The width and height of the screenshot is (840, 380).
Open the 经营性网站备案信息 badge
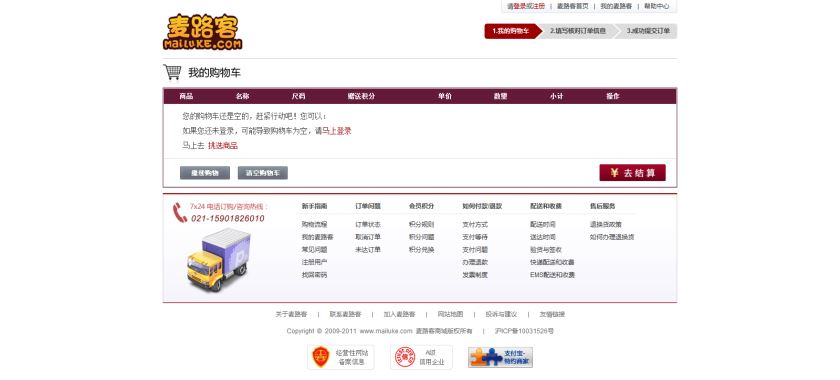tap(341, 357)
